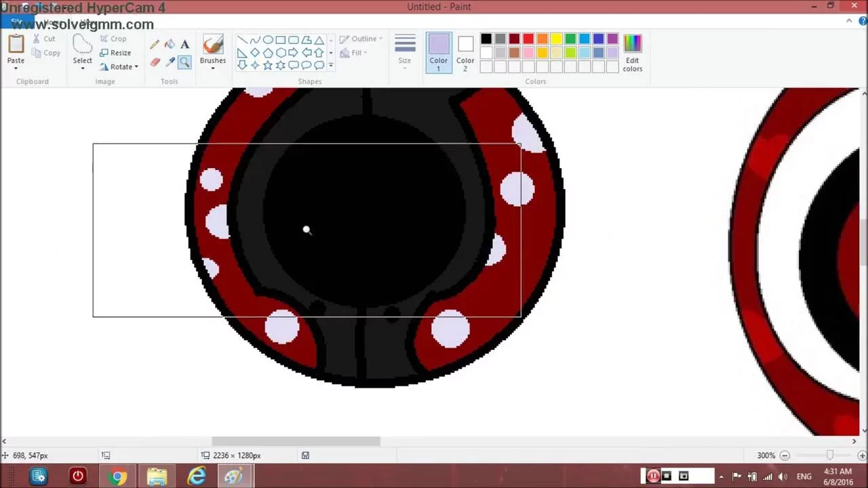Click the Zoom out minus button

point(785,455)
